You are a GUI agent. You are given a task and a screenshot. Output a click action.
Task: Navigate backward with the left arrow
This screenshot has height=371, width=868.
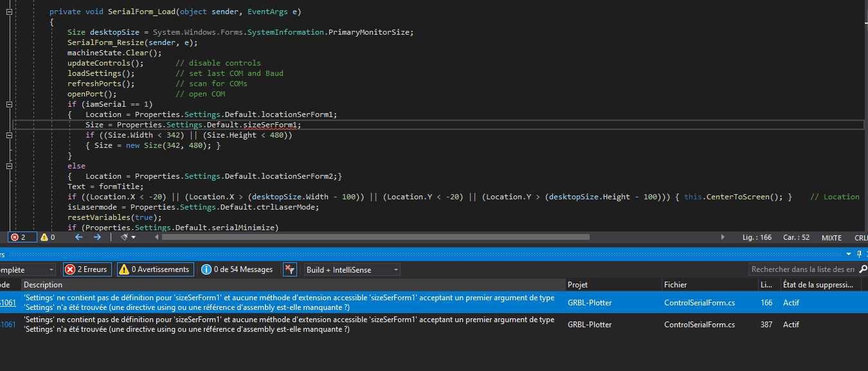point(79,237)
